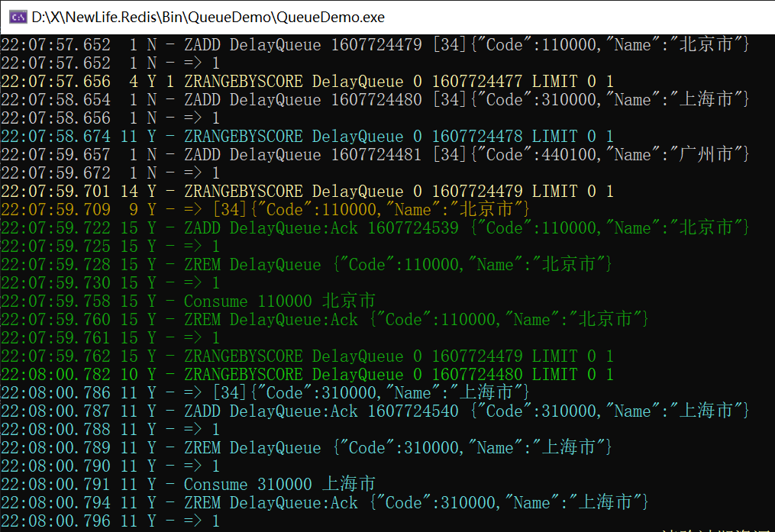The height and width of the screenshot is (532, 775).
Task: Click the yellow 北京市 result line
Action: coord(266,210)
